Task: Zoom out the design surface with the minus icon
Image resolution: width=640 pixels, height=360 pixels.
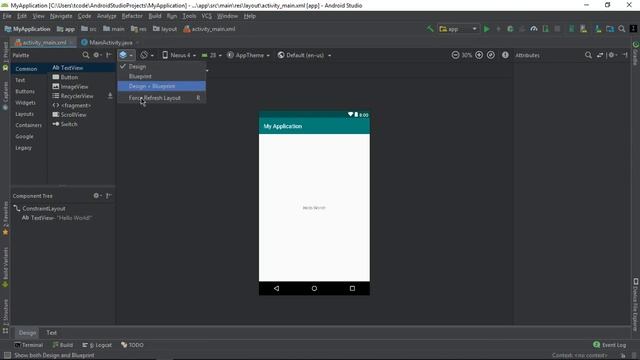Action: tap(455, 55)
